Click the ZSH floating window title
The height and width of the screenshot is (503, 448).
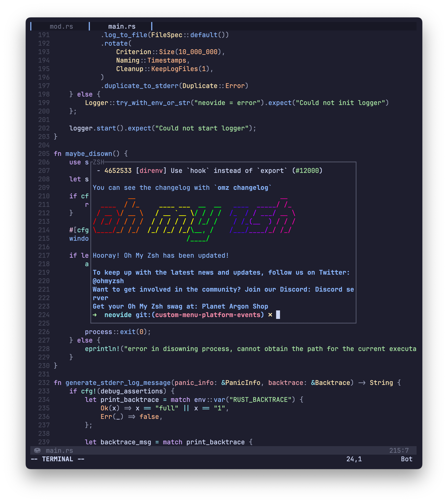pyautogui.click(x=98, y=162)
